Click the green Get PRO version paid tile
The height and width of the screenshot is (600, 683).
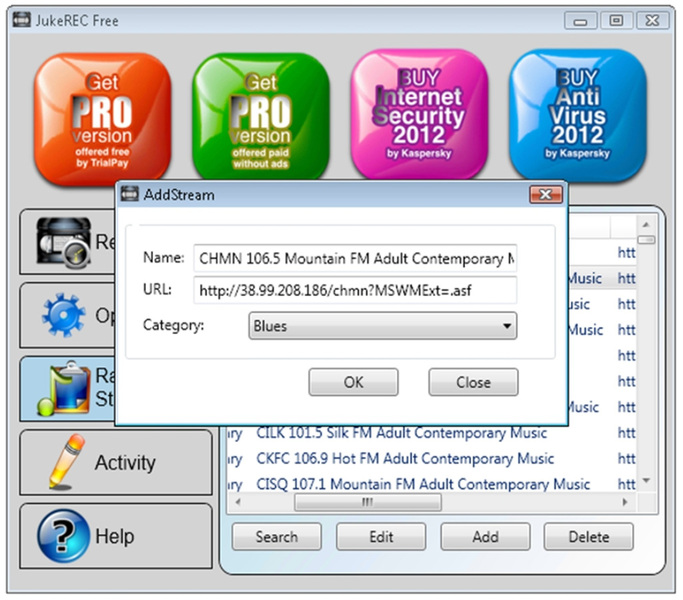(x=260, y=118)
